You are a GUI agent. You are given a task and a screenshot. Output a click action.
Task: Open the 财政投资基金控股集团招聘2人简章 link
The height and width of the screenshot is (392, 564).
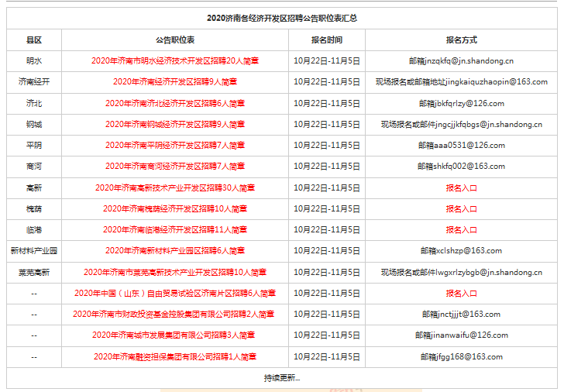pos(174,314)
